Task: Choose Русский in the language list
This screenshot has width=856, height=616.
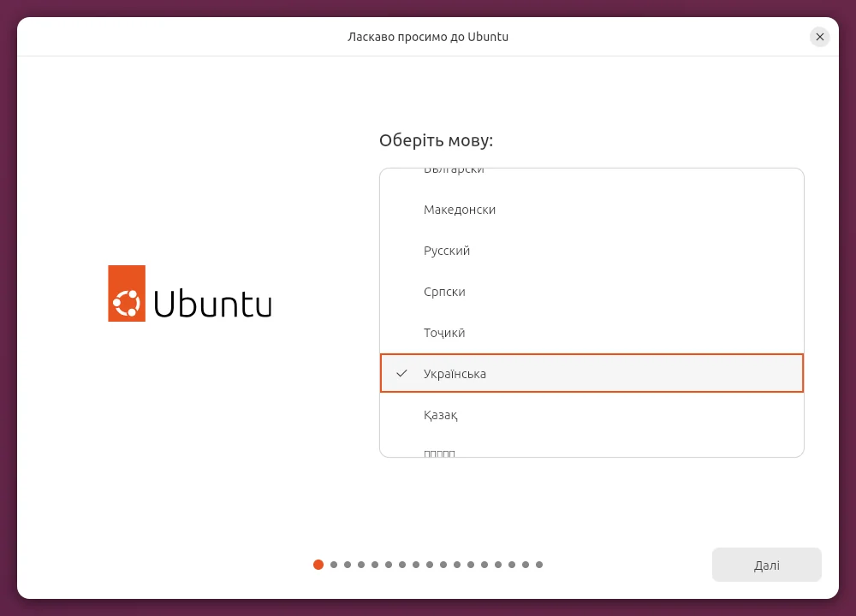Action: [591, 251]
